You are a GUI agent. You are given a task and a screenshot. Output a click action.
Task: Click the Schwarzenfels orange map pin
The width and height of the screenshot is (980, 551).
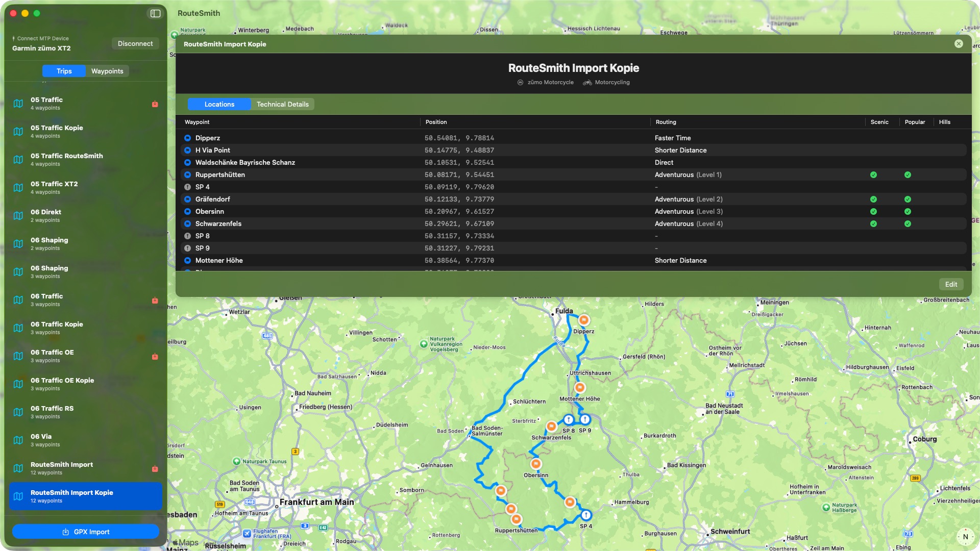click(x=551, y=426)
